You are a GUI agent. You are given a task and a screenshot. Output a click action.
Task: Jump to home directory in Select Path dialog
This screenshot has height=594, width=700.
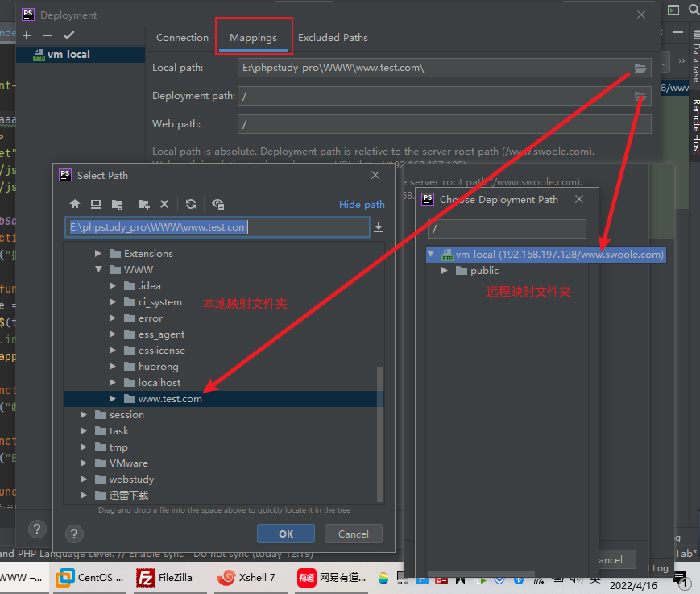75,205
